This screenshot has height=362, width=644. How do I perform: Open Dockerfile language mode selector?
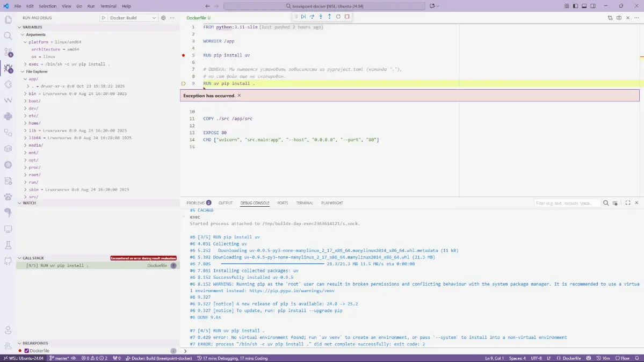571,358
